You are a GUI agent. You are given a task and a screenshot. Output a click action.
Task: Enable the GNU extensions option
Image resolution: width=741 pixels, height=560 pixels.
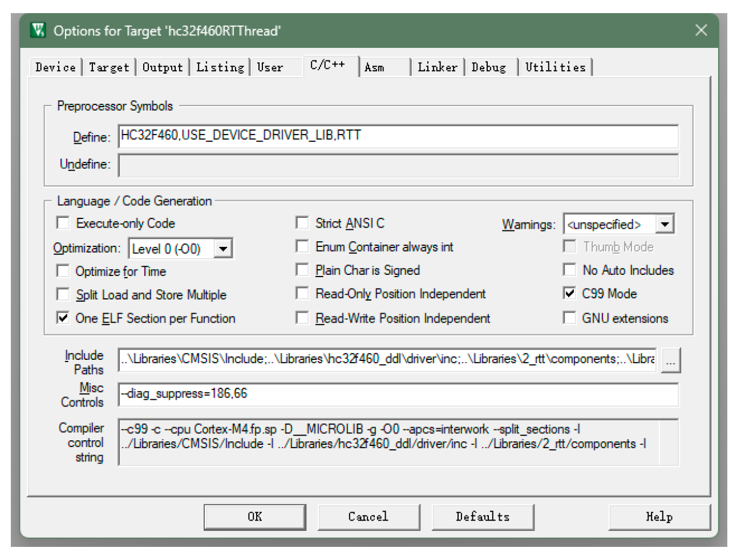pos(569,318)
